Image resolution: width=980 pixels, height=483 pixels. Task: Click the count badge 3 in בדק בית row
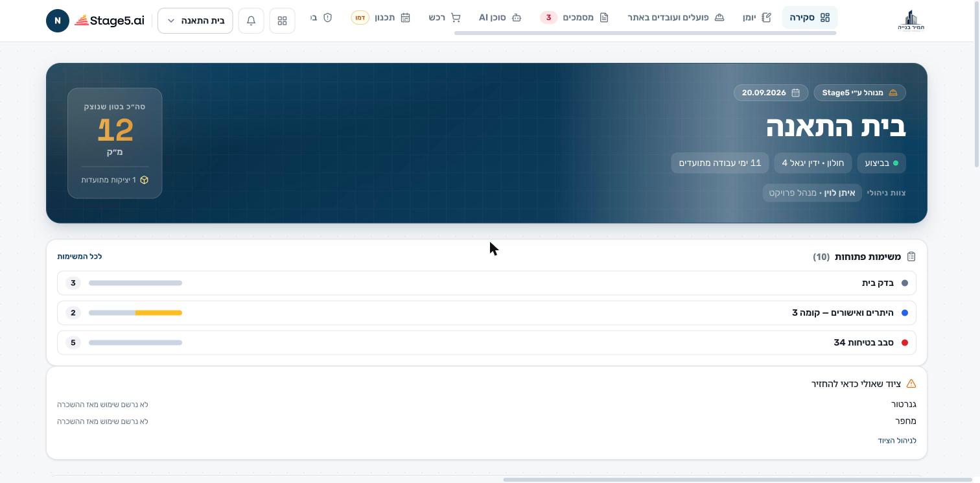point(73,283)
